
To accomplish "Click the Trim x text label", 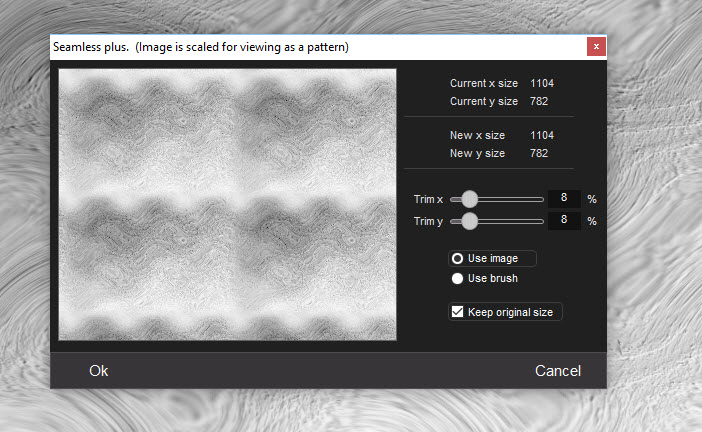I will (428, 199).
